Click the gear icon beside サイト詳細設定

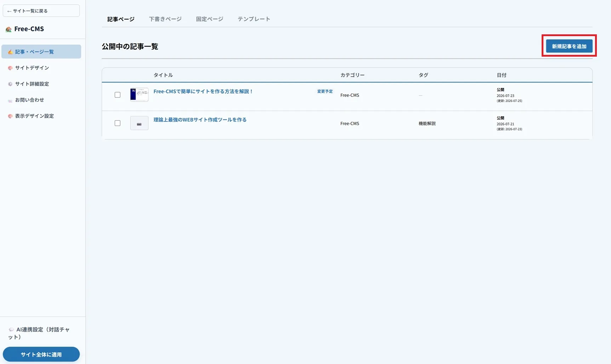[x=10, y=84]
